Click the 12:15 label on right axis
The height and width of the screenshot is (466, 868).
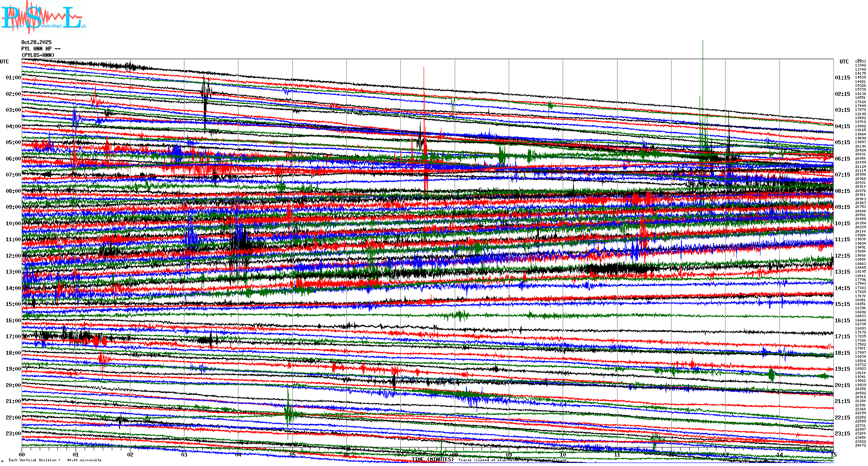click(842, 256)
